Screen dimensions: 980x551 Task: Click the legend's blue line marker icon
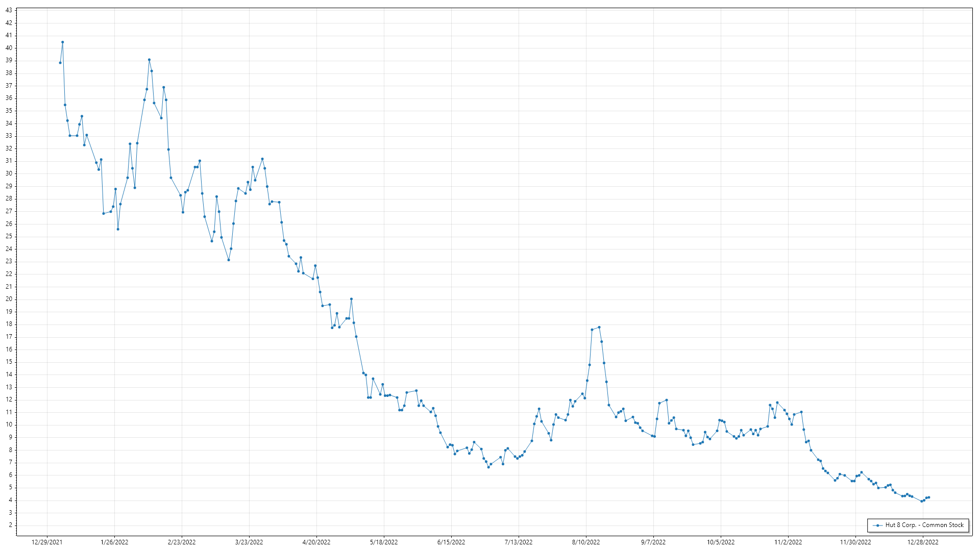877,525
